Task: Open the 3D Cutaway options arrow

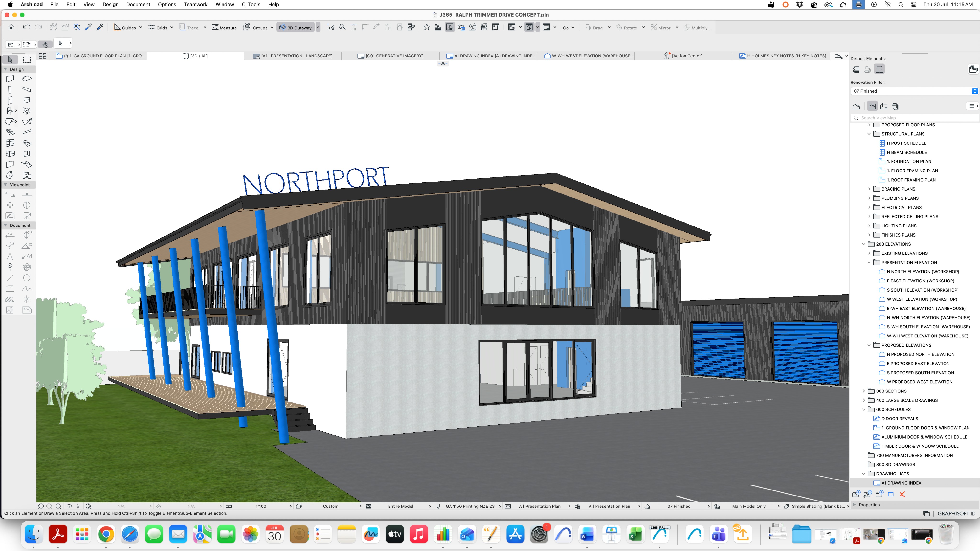Action: [x=318, y=27]
